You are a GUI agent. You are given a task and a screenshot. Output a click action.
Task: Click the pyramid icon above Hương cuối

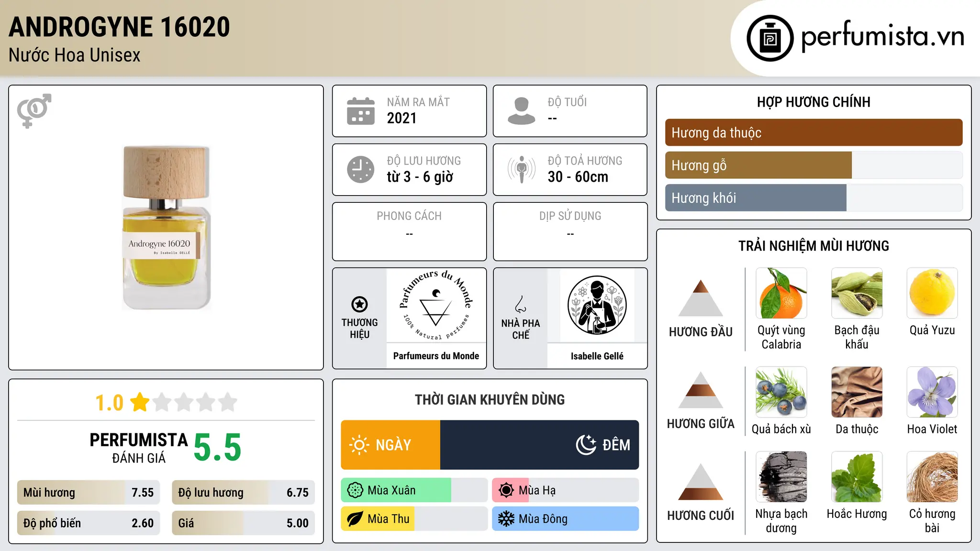(701, 482)
